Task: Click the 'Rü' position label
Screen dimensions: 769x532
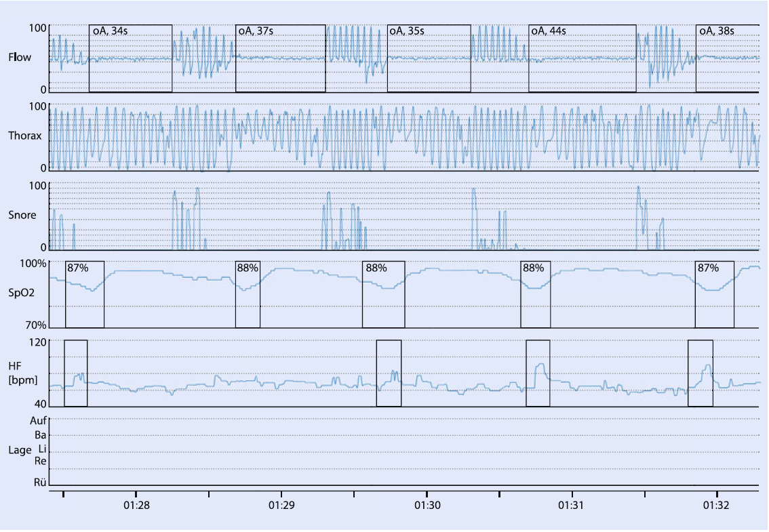Action: pos(40,483)
